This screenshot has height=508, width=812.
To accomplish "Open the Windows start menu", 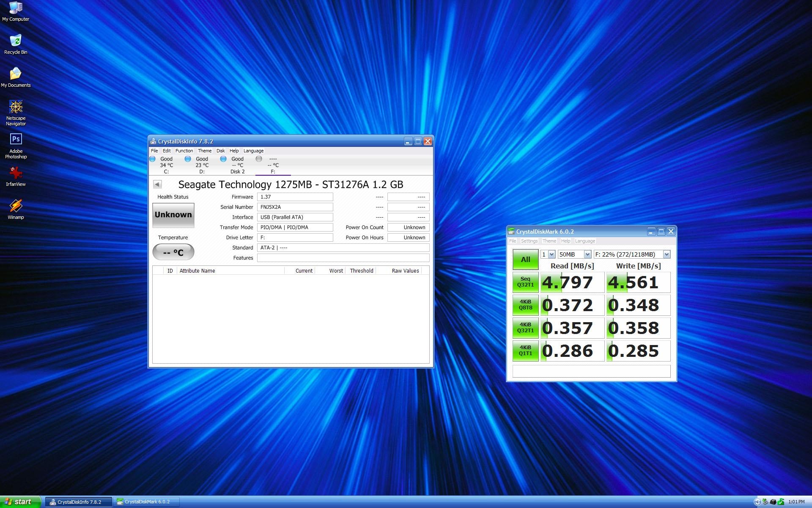I will [x=20, y=502].
